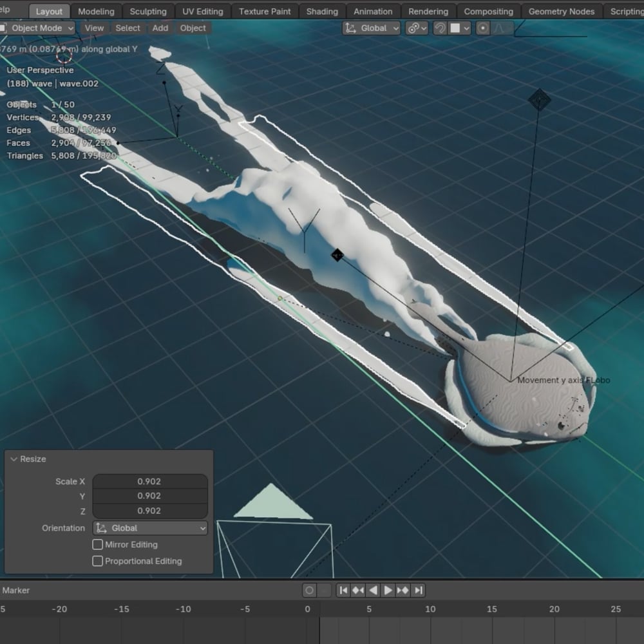Open the Sculpting workspace tab
Viewport: 644px width, 644px height.
click(x=148, y=12)
